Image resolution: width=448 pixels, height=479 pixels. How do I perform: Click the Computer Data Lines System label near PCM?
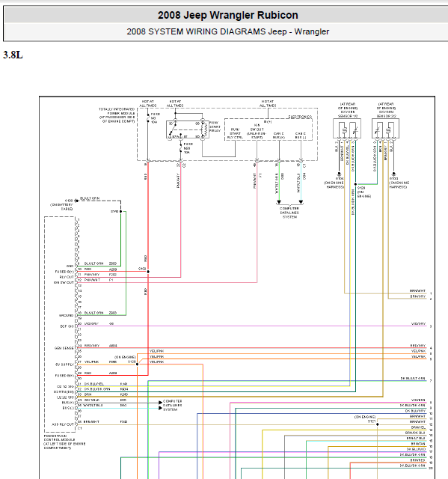[x=173, y=405]
